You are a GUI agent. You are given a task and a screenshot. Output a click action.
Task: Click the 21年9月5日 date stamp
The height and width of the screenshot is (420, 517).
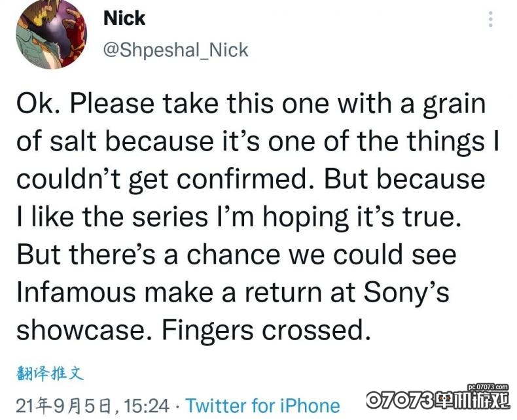pyautogui.click(x=65, y=406)
